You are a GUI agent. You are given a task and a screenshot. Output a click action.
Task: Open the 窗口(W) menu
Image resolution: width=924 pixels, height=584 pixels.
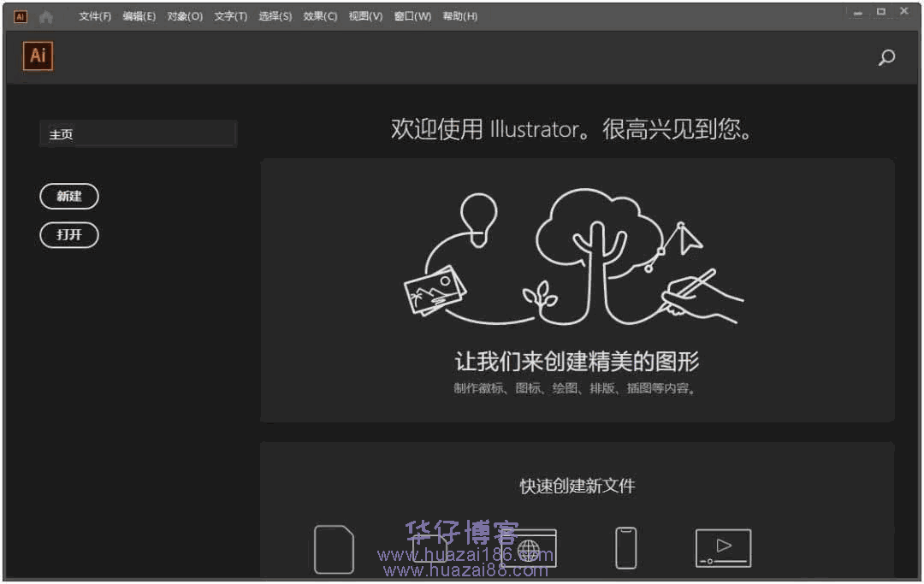tap(412, 16)
